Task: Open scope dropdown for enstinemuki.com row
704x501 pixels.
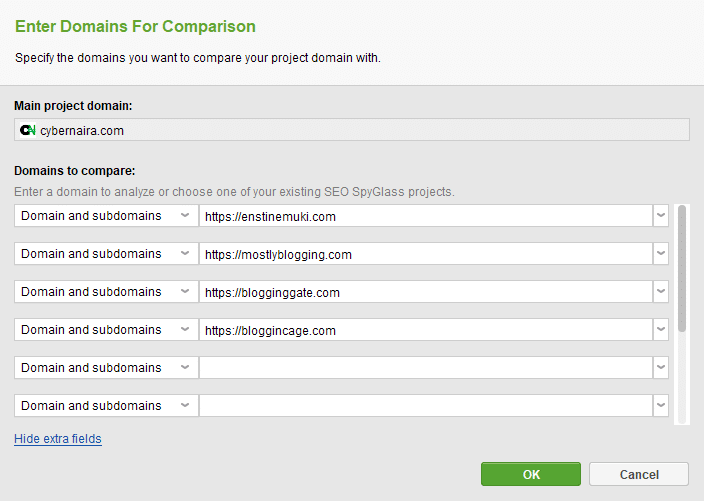Action: (106, 216)
